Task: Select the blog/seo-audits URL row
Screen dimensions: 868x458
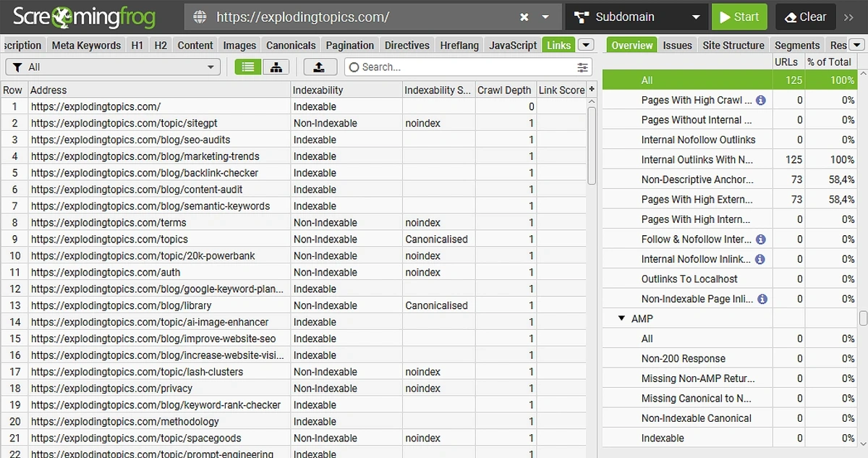Action: (x=293, y=140)
